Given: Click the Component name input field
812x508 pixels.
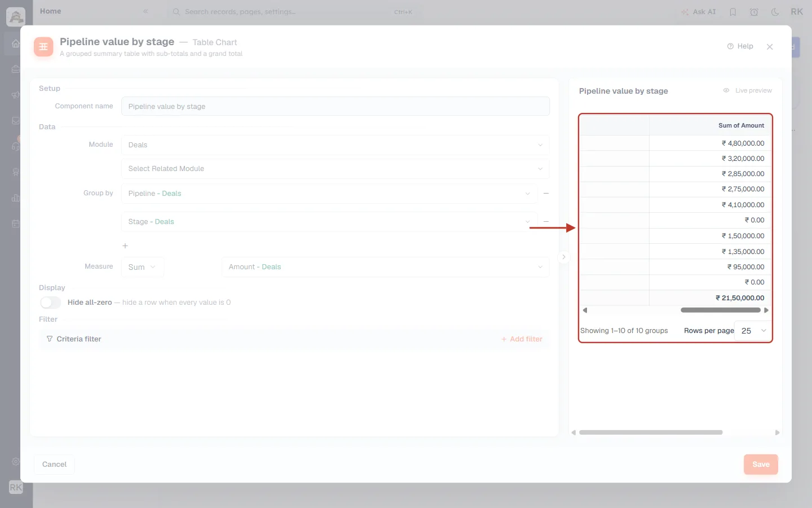Looking at the screenshot, I should tap(335, 107).
